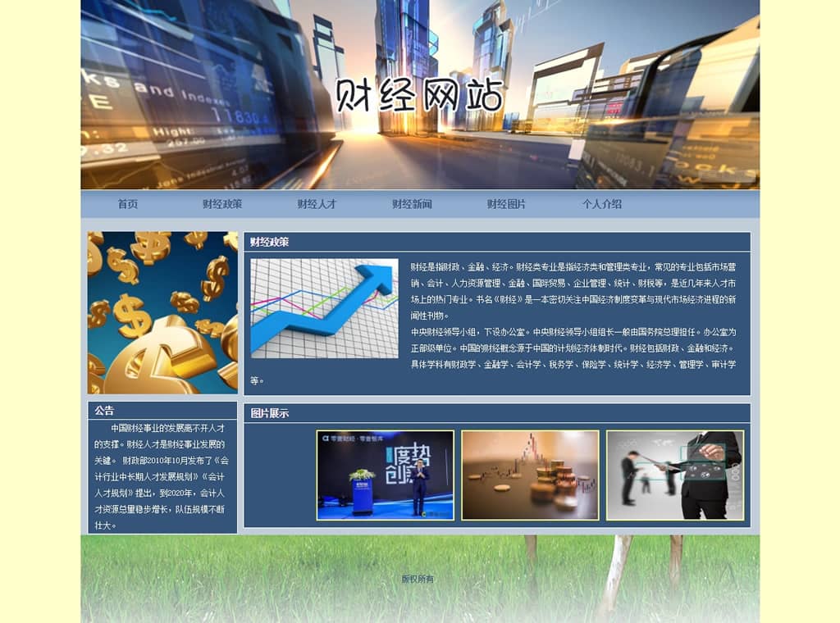840x623 pixels.
Task: Click the gold dollar signs image
Action: click(162, 312)
